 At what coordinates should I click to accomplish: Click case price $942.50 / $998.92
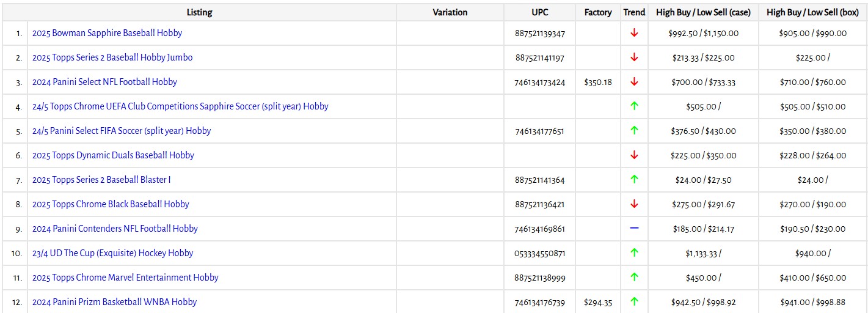[704, 303]
